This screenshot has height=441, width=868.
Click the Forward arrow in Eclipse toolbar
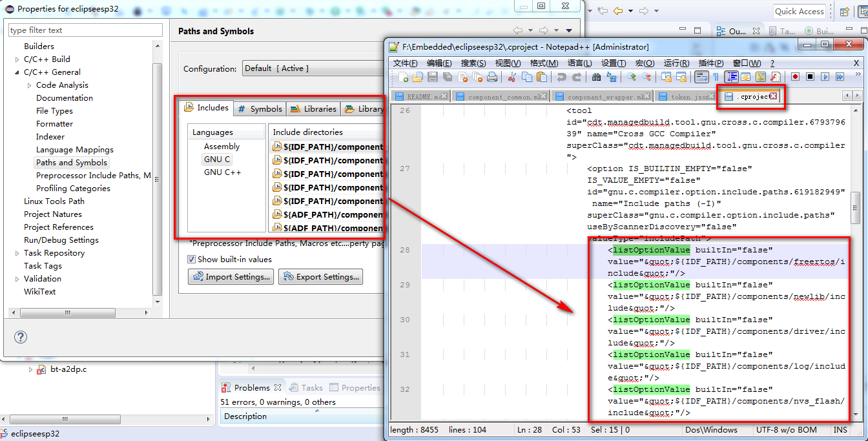pos(643,10)
